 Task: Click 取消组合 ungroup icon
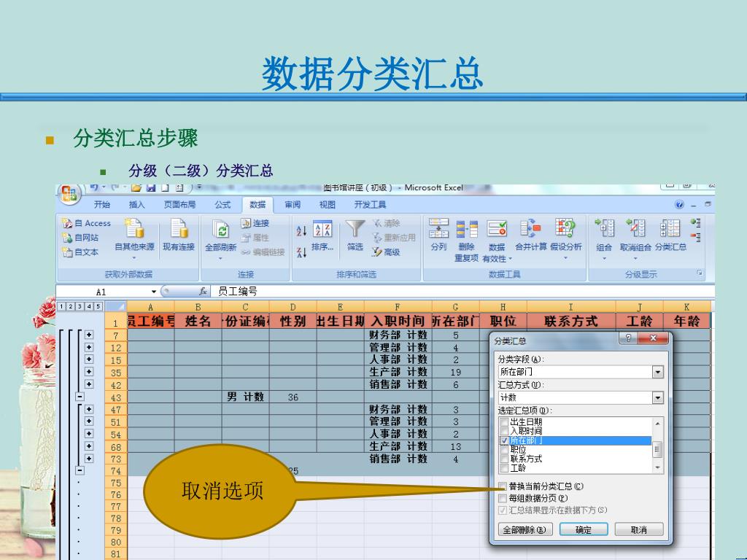635,228
